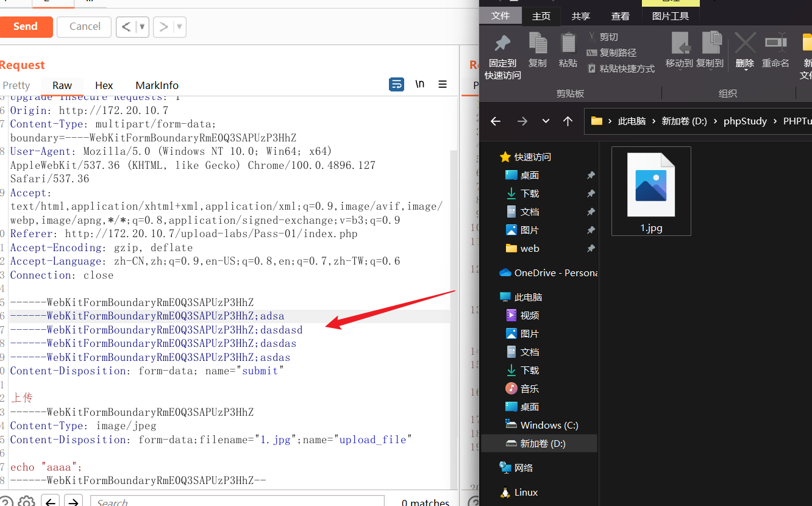Expand the chevron after 此电脑 in breadcrumb
This screenshot has width=812, height=506.
[654, 121]
